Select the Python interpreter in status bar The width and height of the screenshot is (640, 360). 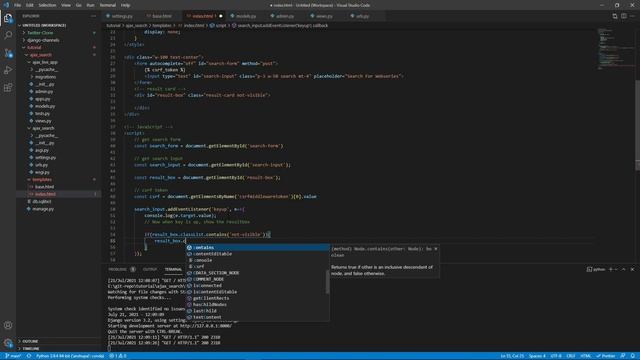point(70,356)
